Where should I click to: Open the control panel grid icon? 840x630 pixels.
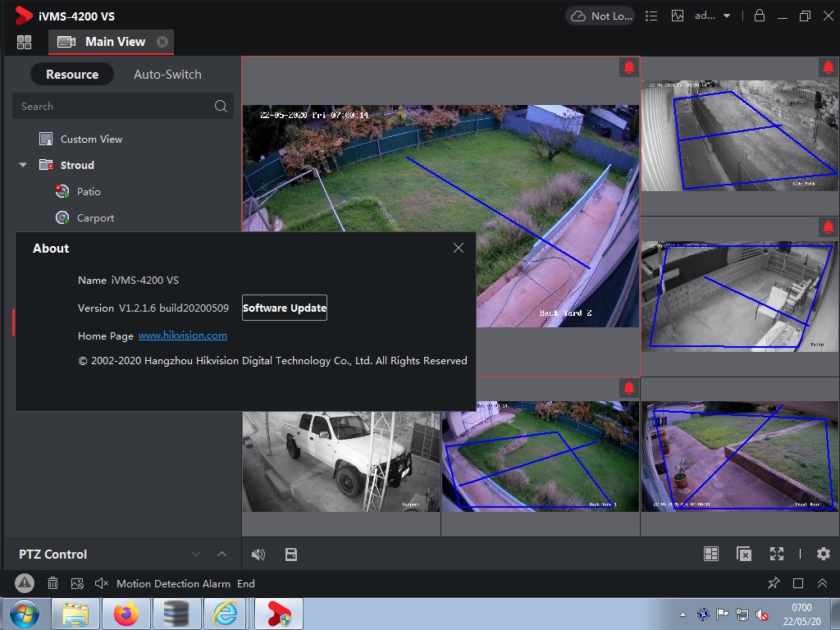pos(24,42)
